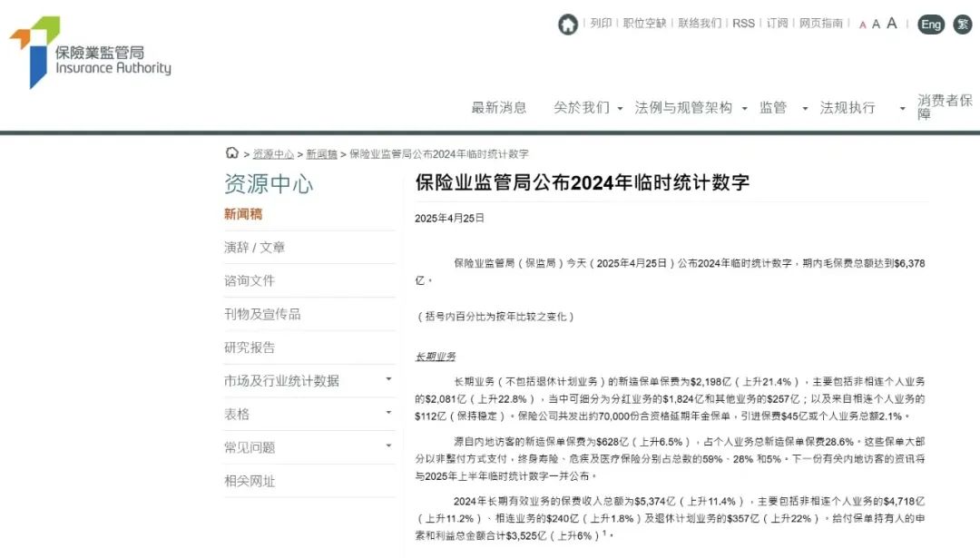Expand the 常见问题 sidebar section
The width and height of the screenshot is (980, 558).
click(252, 447)
